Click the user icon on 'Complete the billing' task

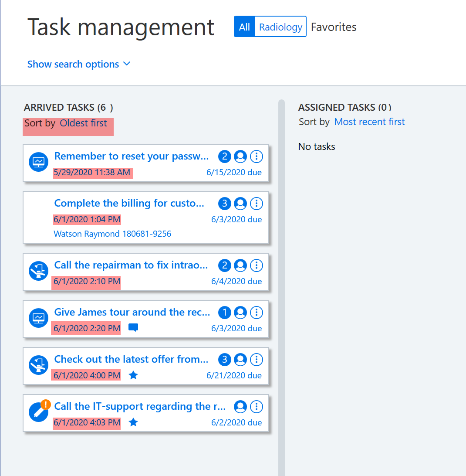[x=240, y=204]
